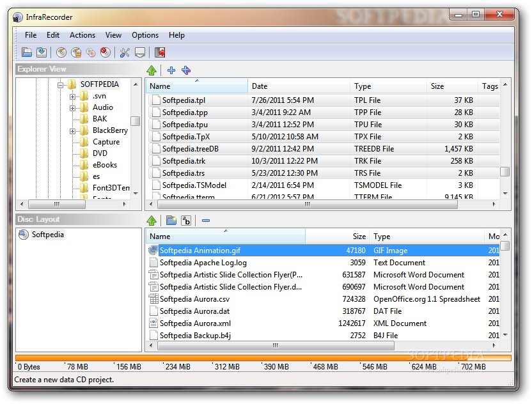This screenshot has height=404, width=532.
Task: Click the rename icon in Disc Layout
Action: tap(186, 221)
